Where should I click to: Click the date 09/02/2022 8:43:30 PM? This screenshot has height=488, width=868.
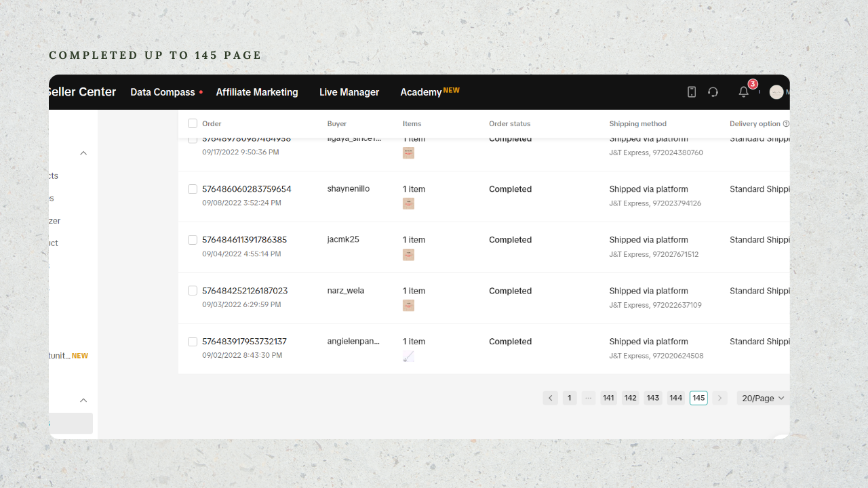pyautogui.click(x=242, y=355)
